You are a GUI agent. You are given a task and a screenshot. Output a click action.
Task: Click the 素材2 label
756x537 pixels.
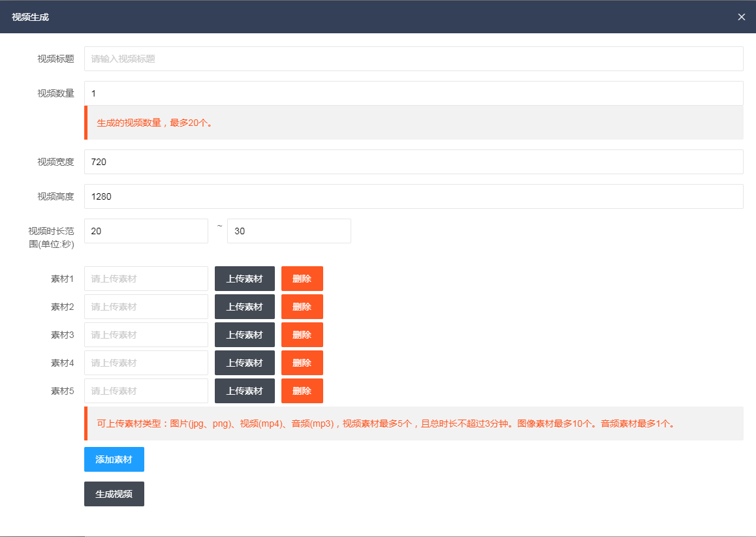(63, 307)
